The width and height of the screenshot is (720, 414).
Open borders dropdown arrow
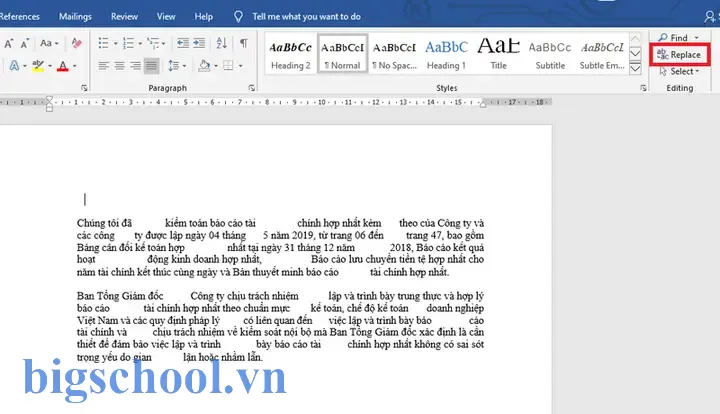pyautogui.click(x=240, y=66)
